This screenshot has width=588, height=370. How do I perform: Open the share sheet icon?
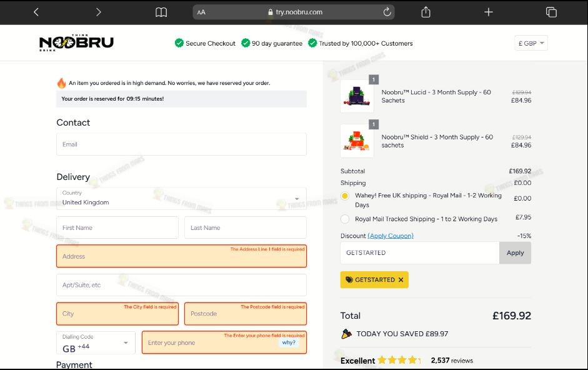click(x=426, y=12)
